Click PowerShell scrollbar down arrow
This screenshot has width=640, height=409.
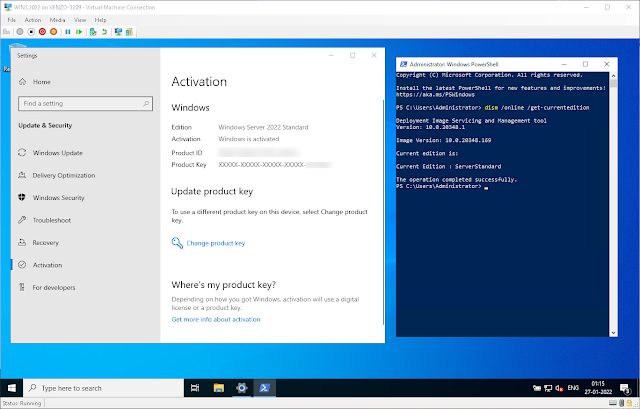click(x=613, y=333)
